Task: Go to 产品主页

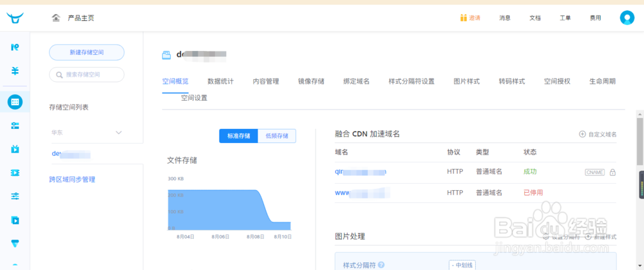Action: point(81,18)
